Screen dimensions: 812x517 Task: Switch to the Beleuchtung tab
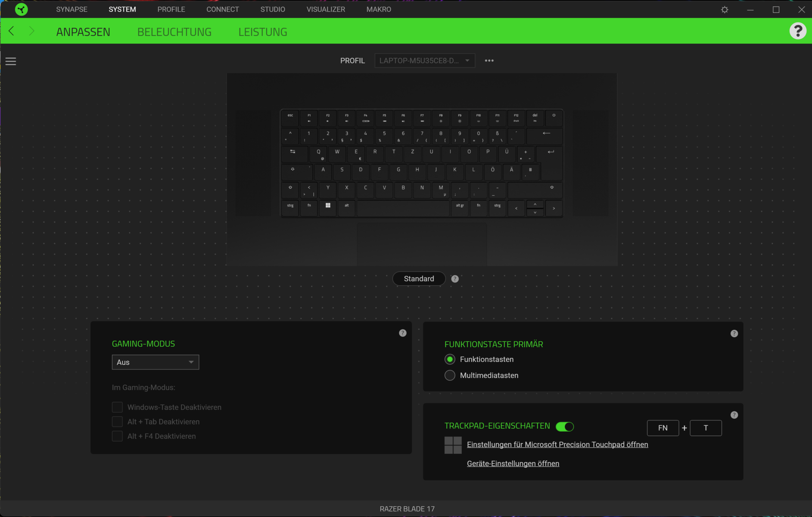174,32
